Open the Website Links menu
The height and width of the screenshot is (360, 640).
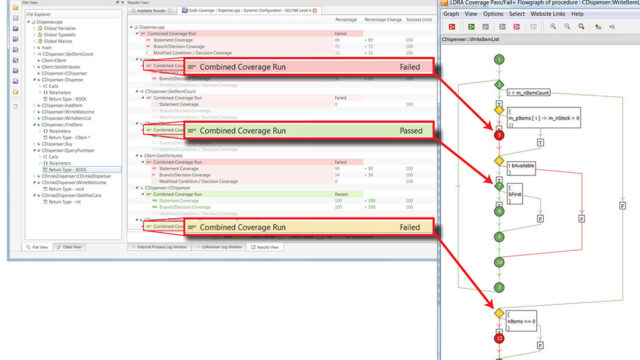coord(548,14)
